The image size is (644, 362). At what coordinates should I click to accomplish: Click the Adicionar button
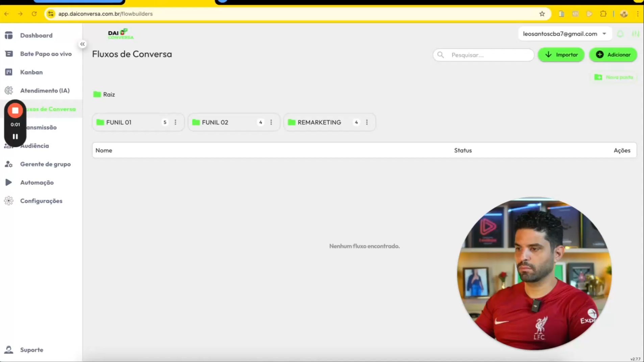coord(613,55)
